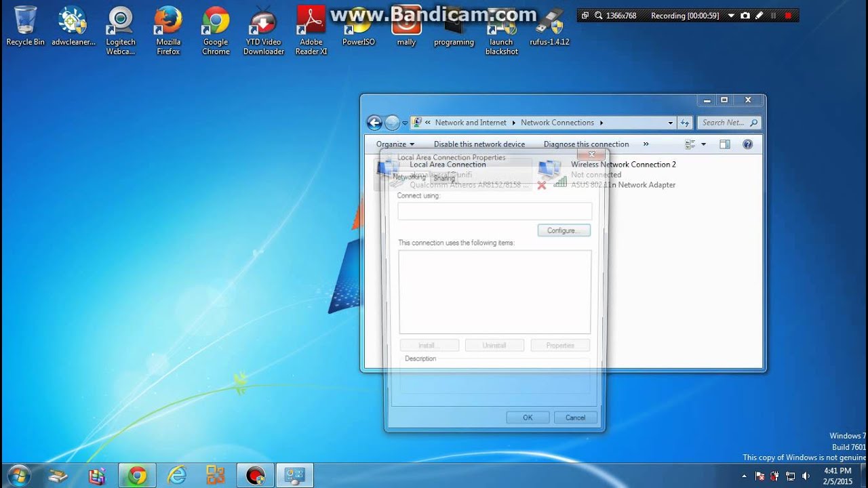Open the programing folder on desktop
The image size is (868, 488).
pyautogui.click(x=454, y=27)
